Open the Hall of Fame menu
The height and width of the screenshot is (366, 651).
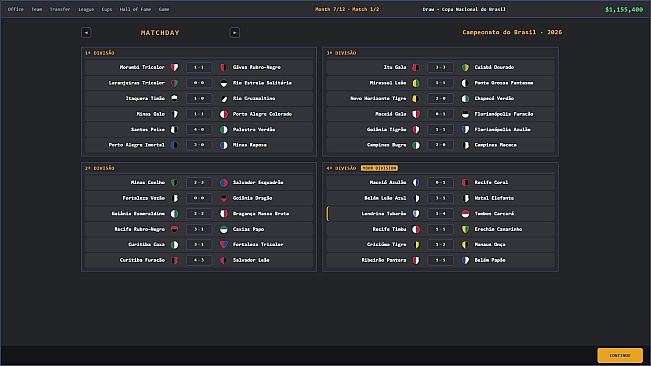(x=135, y=9)
